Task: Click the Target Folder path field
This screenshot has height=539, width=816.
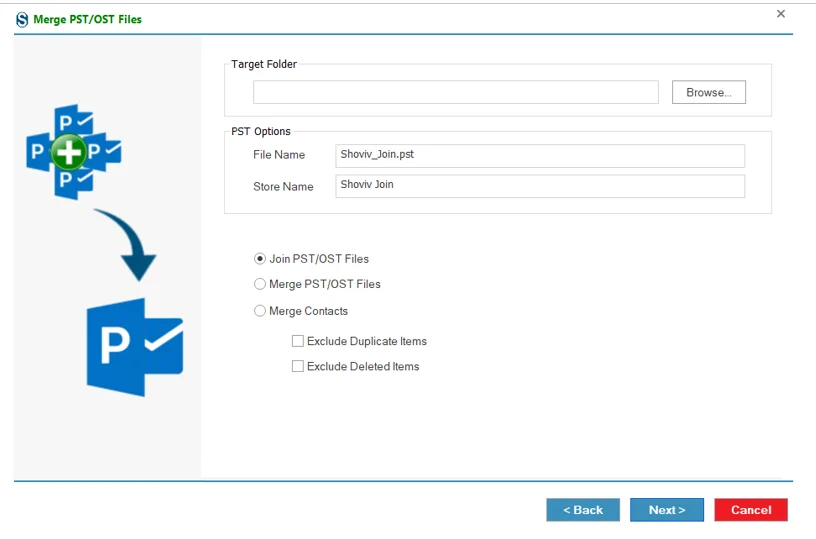Action: (456, 92)
